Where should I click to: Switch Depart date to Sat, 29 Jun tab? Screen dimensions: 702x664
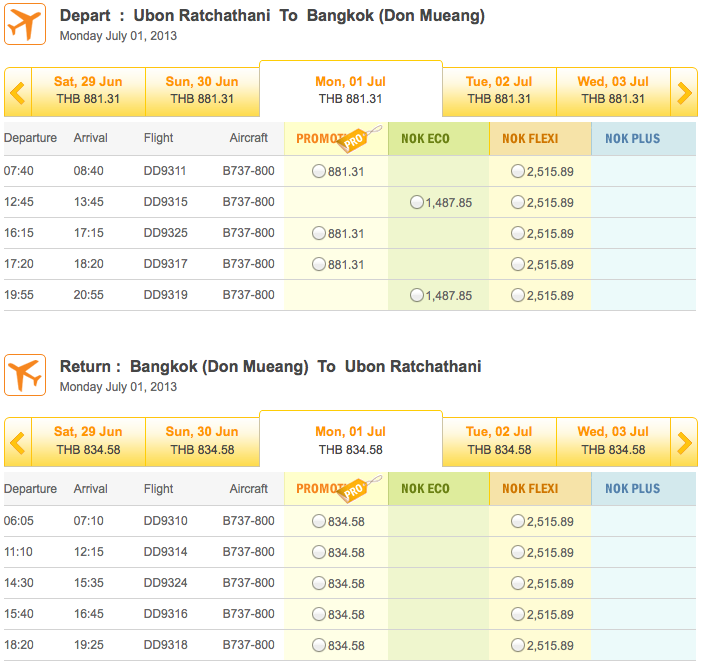(89, 90)
